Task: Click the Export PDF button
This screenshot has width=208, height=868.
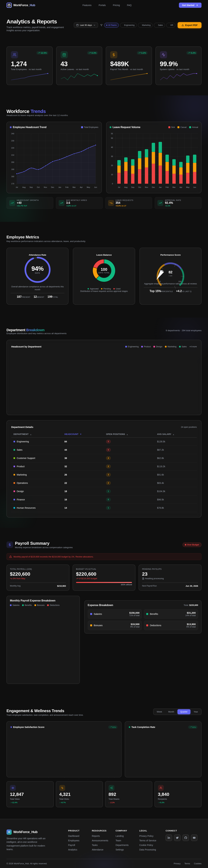Action: click(x=189, y=25)
